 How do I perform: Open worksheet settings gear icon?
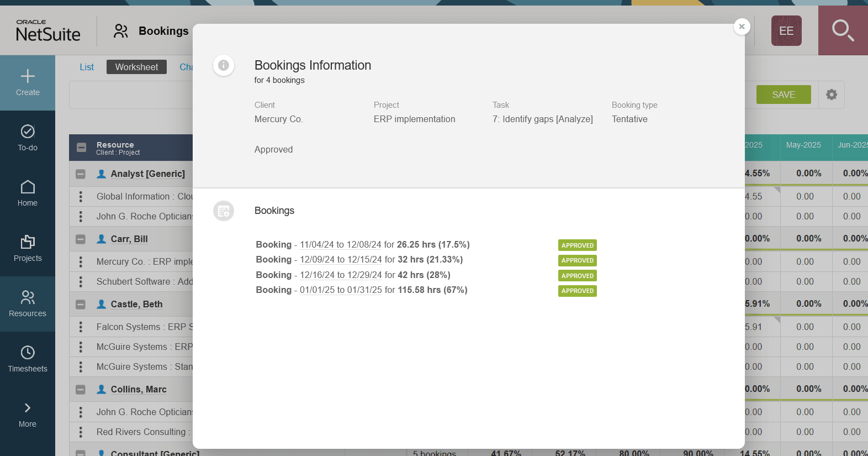[832, 95]
